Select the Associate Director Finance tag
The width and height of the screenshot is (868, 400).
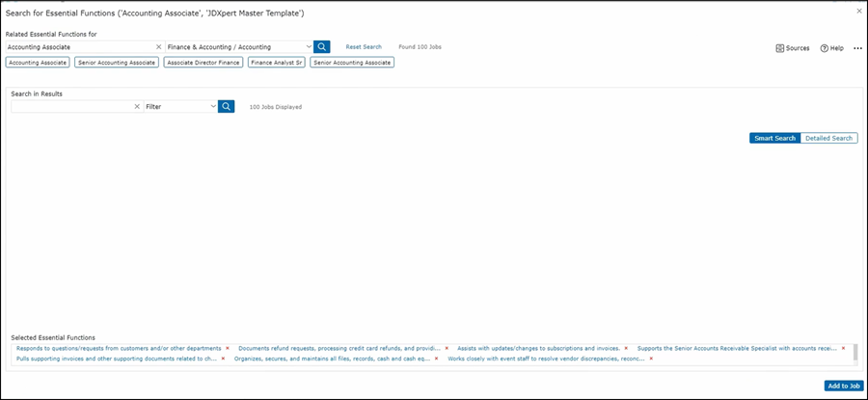[202, 62]
